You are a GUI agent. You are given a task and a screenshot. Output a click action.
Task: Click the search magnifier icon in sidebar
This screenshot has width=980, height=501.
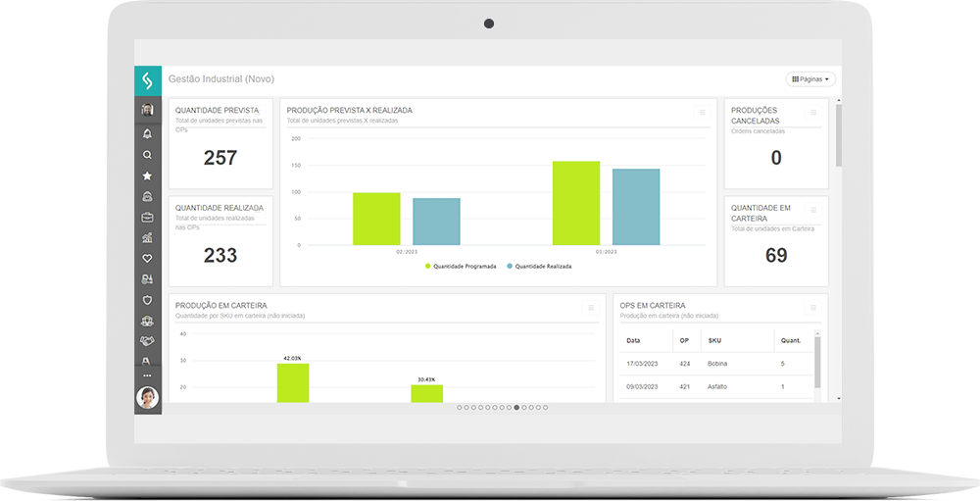click(147, 155)
